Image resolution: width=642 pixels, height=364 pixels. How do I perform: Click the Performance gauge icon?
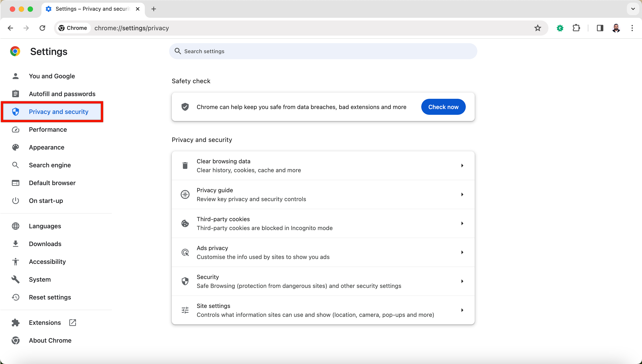(x=15, y=129)
